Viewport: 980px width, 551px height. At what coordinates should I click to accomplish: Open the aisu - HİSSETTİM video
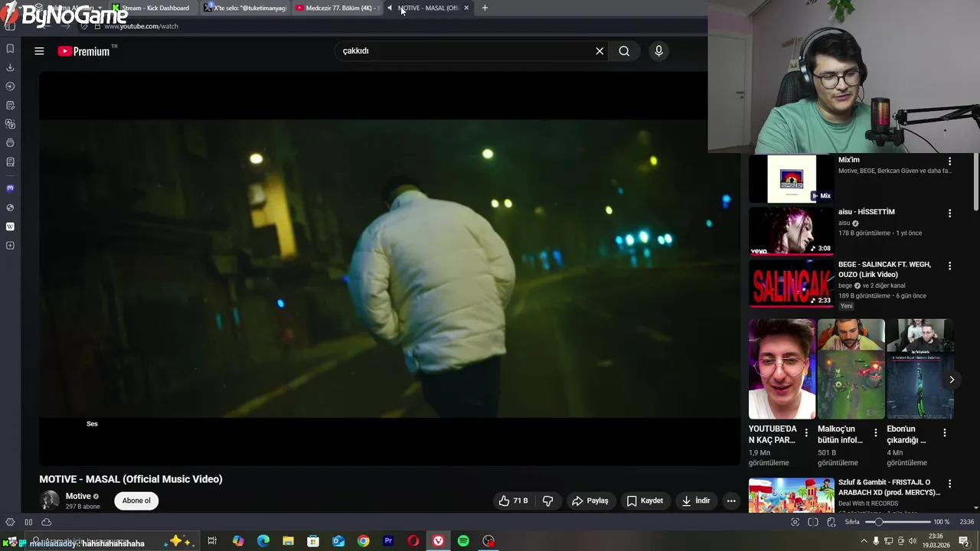(866, 212)
